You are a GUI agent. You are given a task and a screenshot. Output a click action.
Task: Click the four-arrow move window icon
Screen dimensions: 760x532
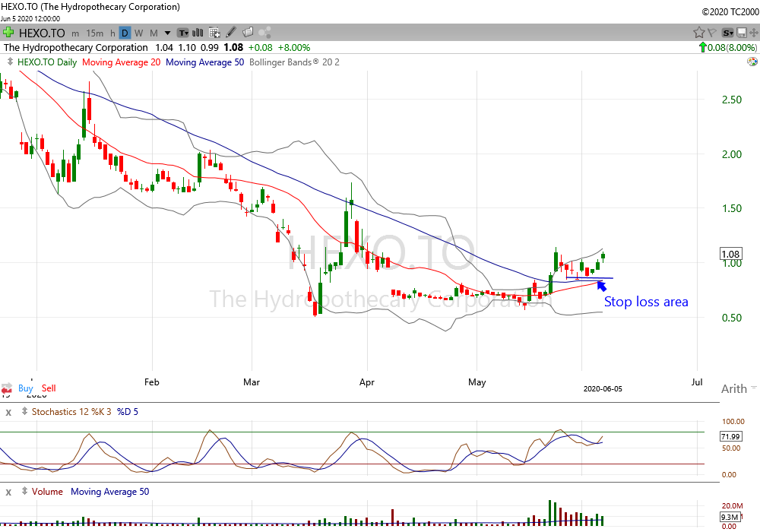754,33
